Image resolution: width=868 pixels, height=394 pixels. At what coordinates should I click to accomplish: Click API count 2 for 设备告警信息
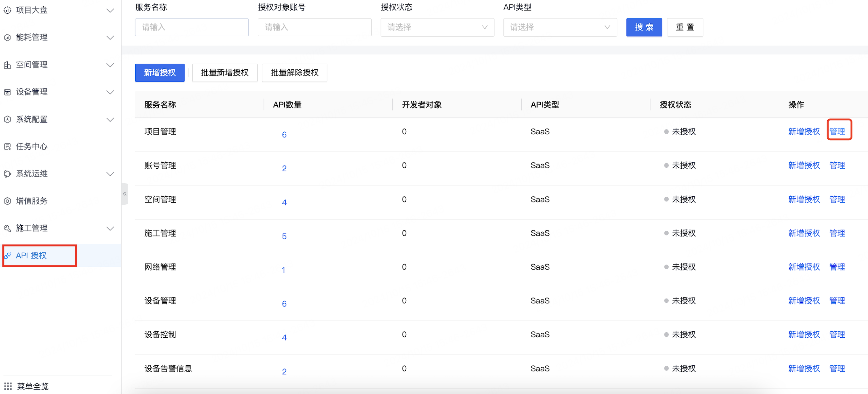pyautogui.click(x=284, y=371)
